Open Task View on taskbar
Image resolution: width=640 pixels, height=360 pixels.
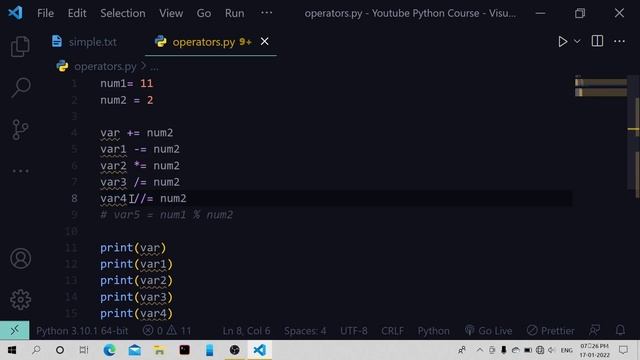point(84,350)
